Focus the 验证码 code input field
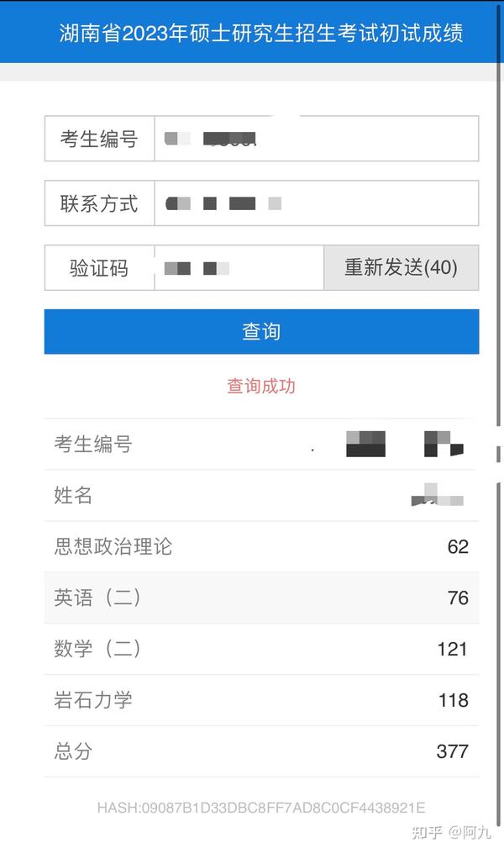Viewport: 504px width, 853px height. pos(239,267)
